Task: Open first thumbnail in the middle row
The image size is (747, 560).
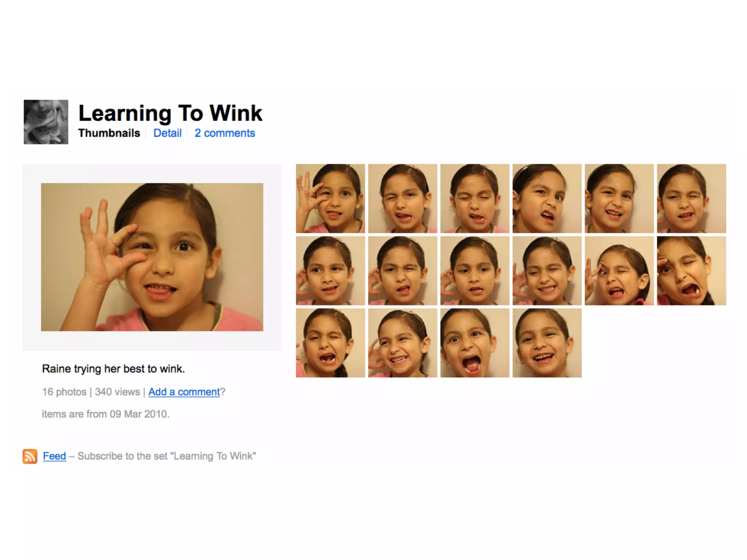Action: 330,271
